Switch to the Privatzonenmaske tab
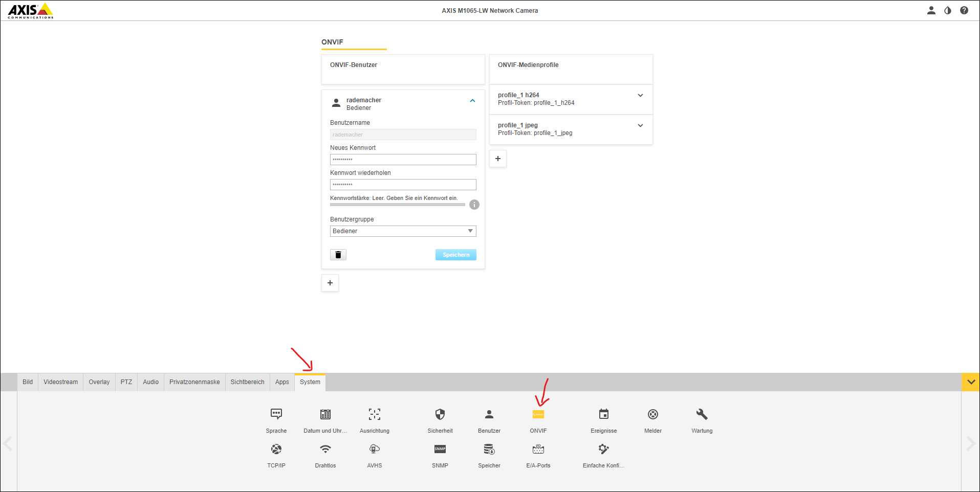Screen dimensions: 980x492 [194, 382]
